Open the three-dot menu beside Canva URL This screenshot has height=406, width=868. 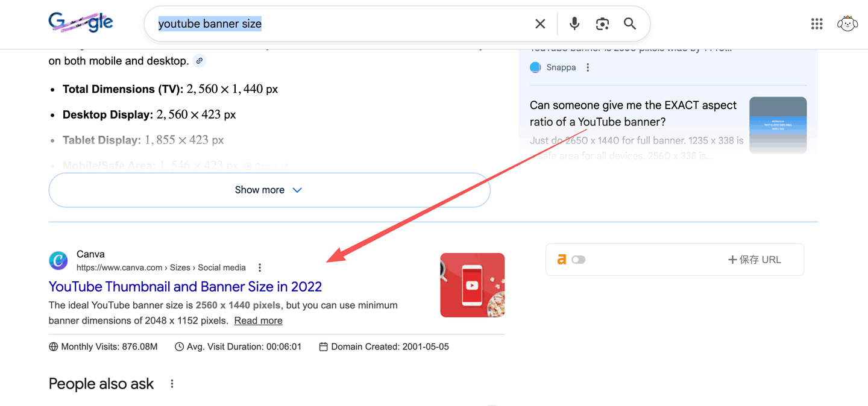click(x=260, y=267)
